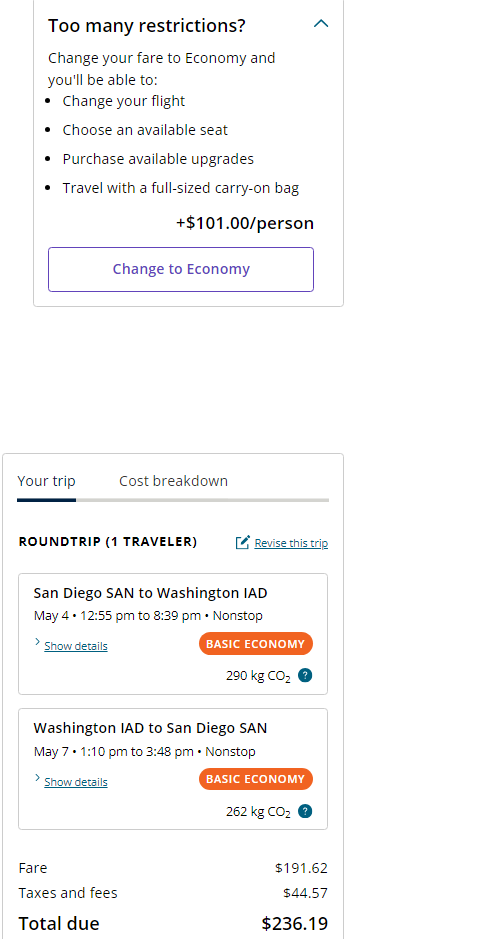The height and width of the screenshot is (939, 500).
Task: Click the chevron arrow before first Show details
Action: (38, 642)
